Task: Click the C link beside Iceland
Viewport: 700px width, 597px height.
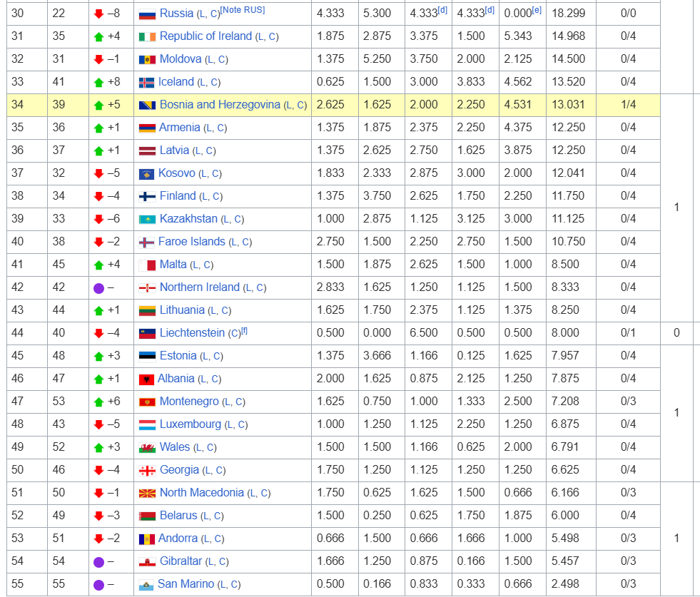Action: click(x=214, y=82)
